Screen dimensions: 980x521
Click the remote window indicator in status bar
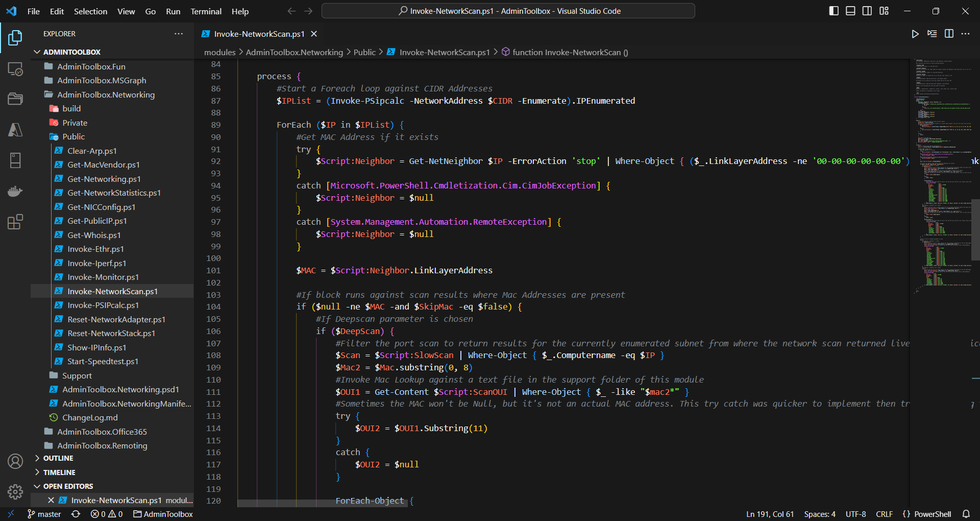[x=11, y=514]
